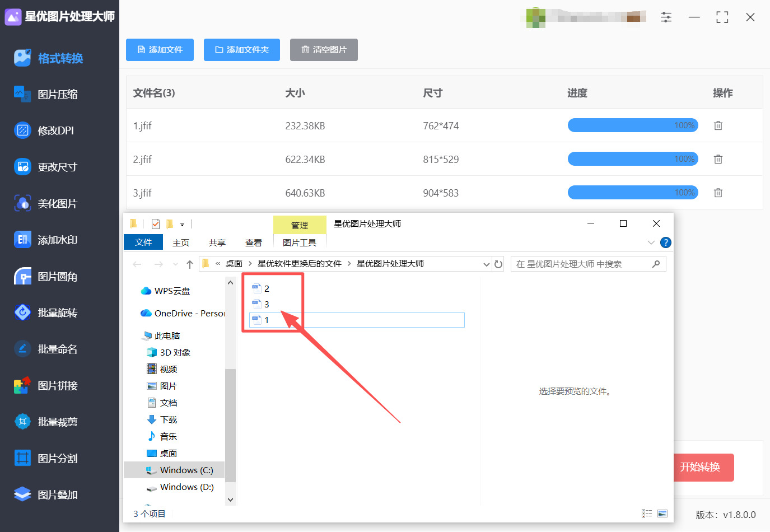The width and height of the screenshot is (770, 532).
Task: Refresh the Explorer address bar location
Action: click(498, 264)
